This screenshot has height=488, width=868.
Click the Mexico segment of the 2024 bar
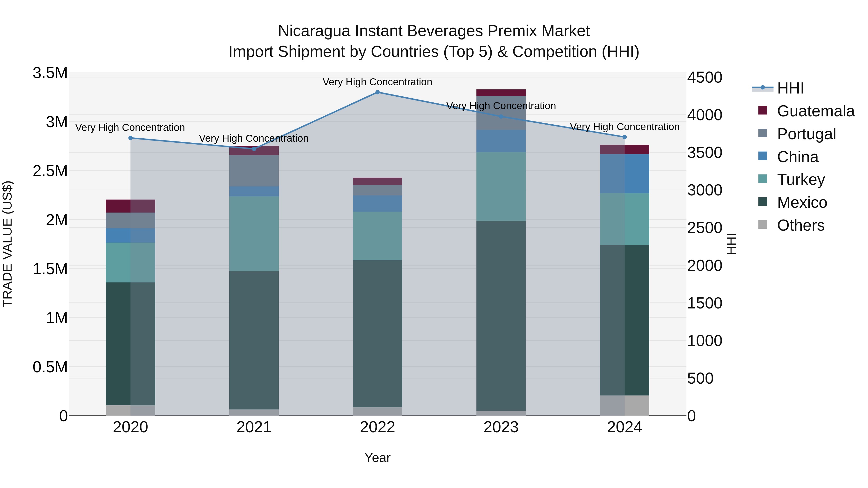point(624,320)
